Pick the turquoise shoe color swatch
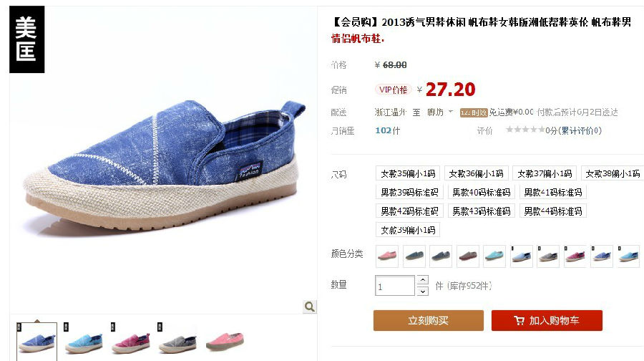Screen dimensions: 644x361 pyautogui.click(x=494, y=256)
